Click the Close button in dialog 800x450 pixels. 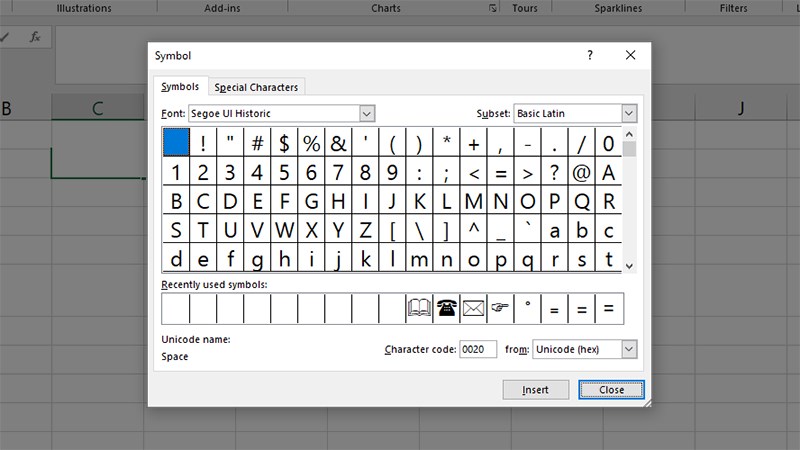pyautogui.click(x=611, y=389)
